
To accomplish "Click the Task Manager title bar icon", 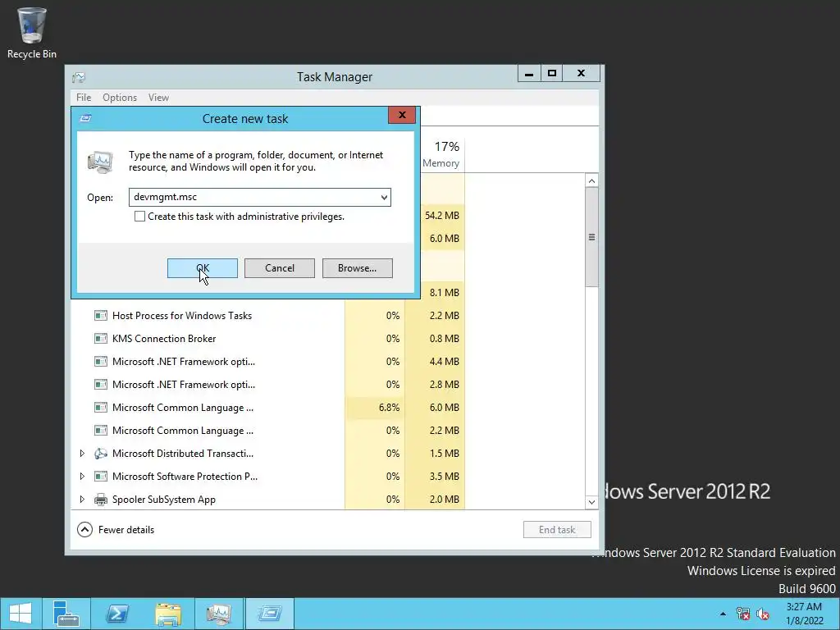I will point(79,78).
